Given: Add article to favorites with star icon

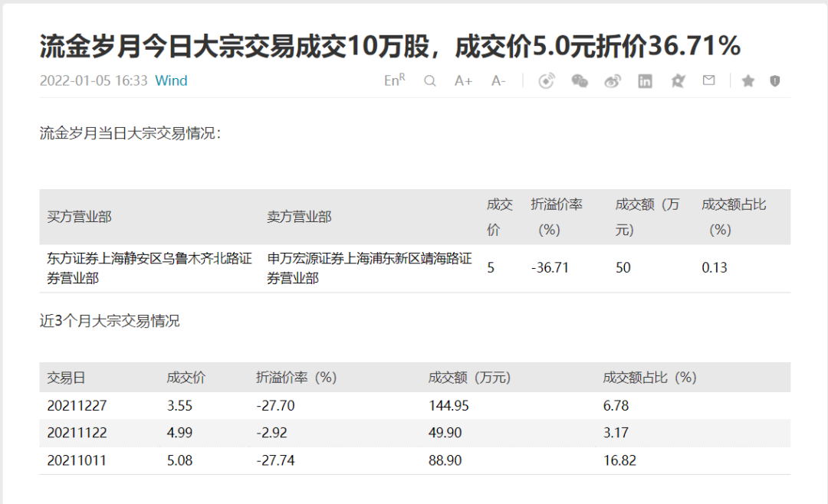Looking at the screenshot, I should 747,80.
